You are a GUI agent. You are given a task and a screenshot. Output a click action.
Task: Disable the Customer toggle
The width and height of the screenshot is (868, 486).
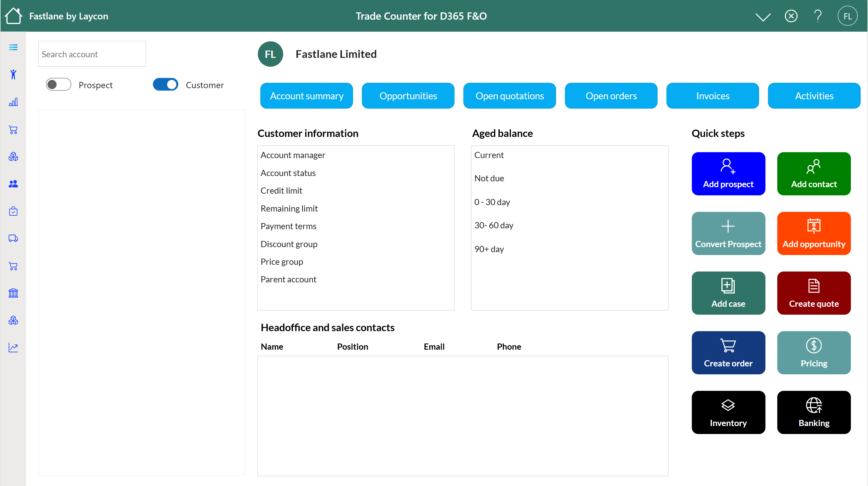pyautogui.click(x=165, y=84)
